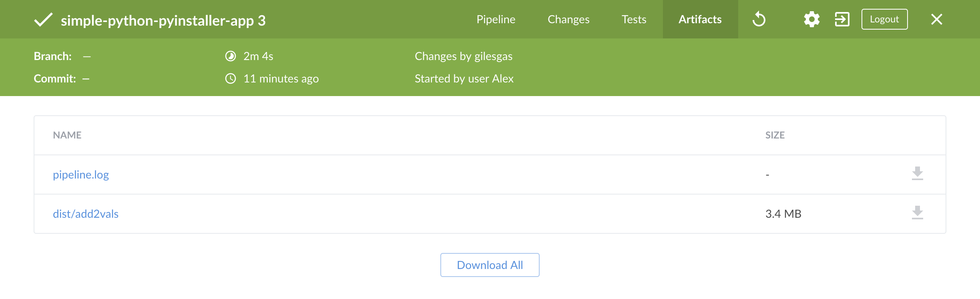Close the run details with the X
Image resolution: width=980 pixels, height=299 pixels.
pos(936,19)
